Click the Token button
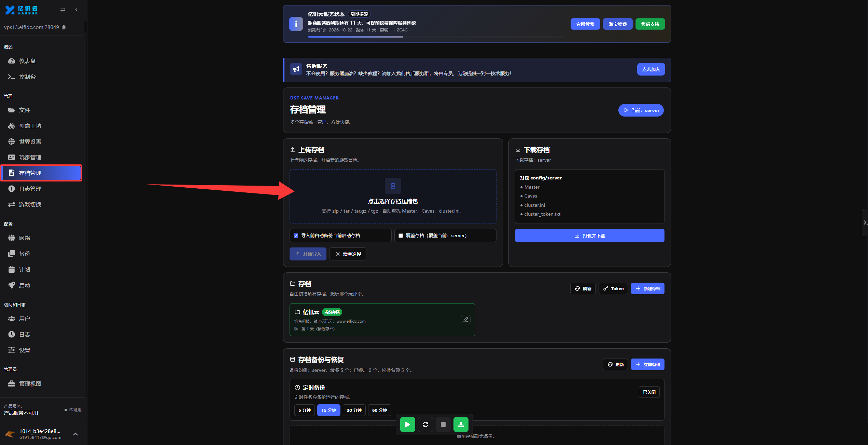The height and width of the screenshot is (445, 868). click(x=613, y=288)
